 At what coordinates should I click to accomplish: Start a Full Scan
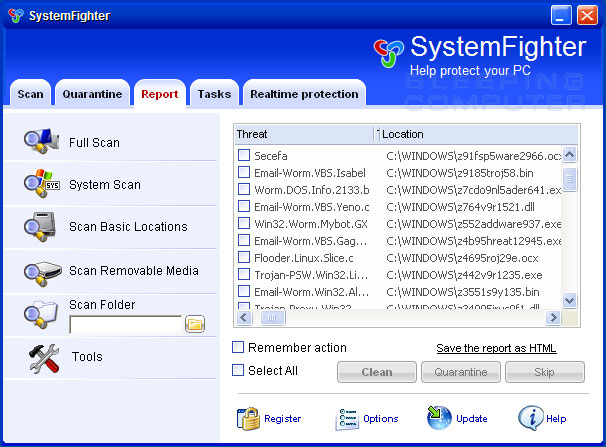(x=94, y=143)
